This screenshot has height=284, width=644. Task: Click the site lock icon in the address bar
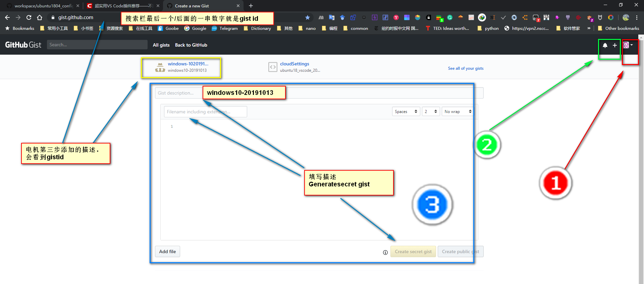click(53, 17)
